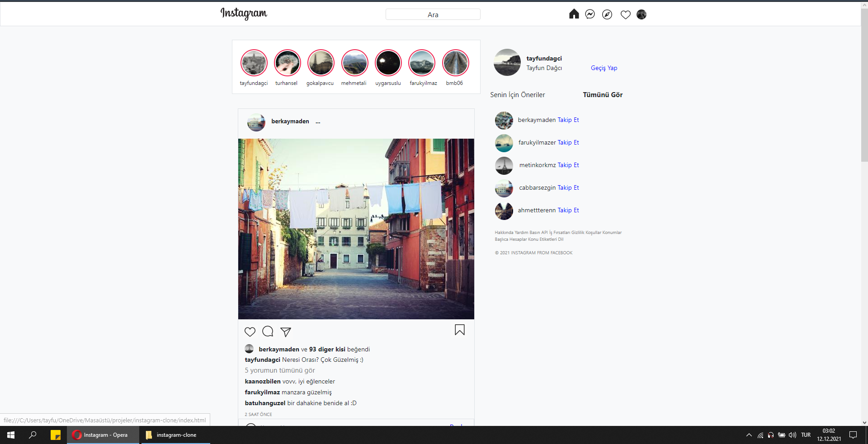Switch to the instagram-clone taskbar item
Screen dimensions: 868x444
176,435
